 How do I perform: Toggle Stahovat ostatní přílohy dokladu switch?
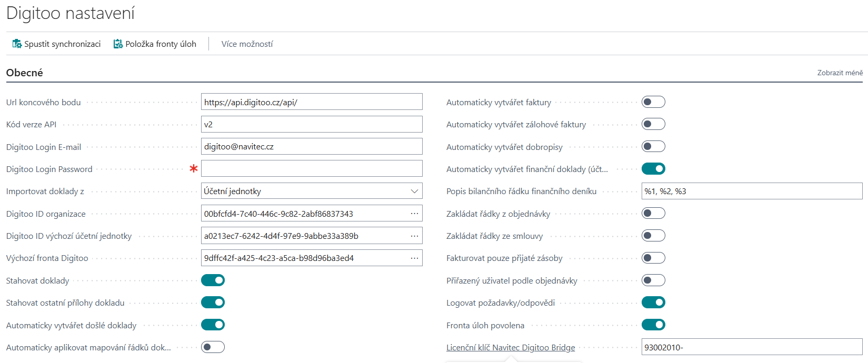point(213,302)
